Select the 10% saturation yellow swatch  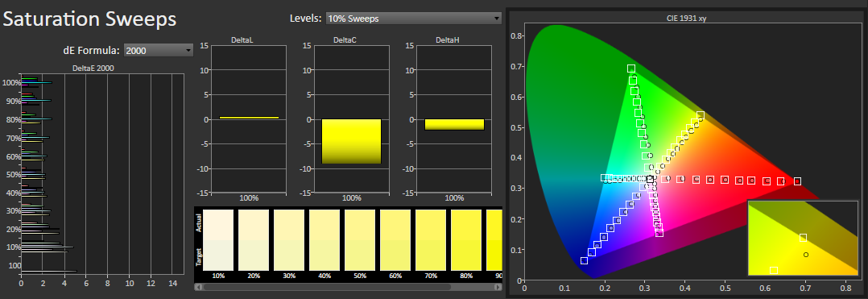pos(219,239)
